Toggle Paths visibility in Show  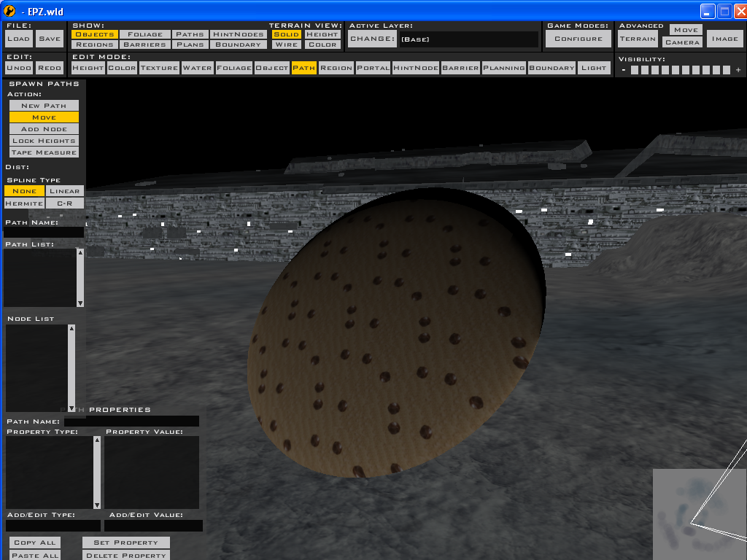pyautogui.click(x=190, y=34)
